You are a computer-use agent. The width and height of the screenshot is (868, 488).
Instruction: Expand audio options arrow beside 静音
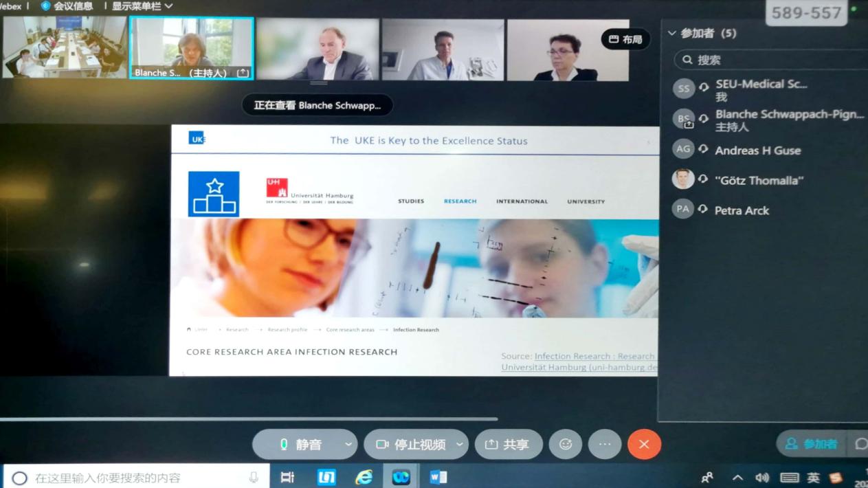point(348,445)
